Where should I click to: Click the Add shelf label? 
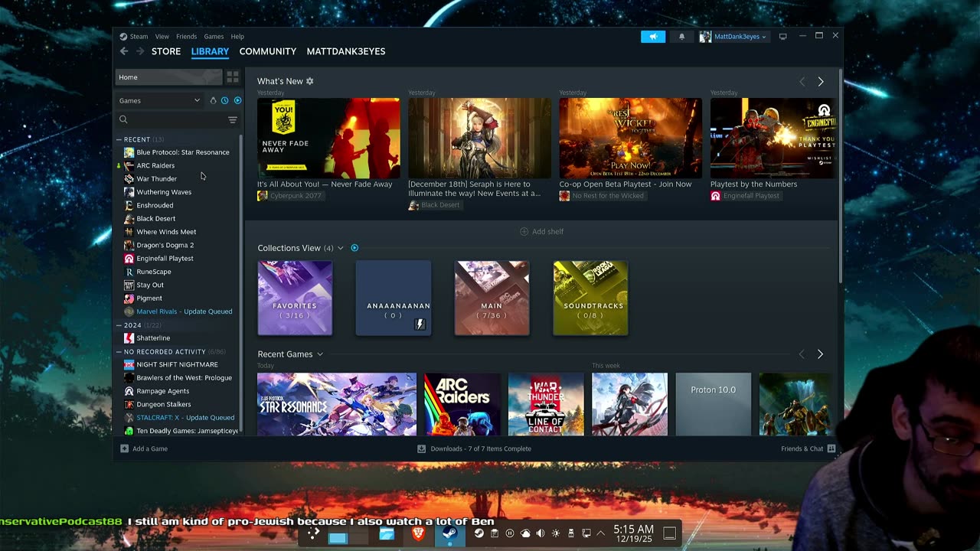[547, 231]
